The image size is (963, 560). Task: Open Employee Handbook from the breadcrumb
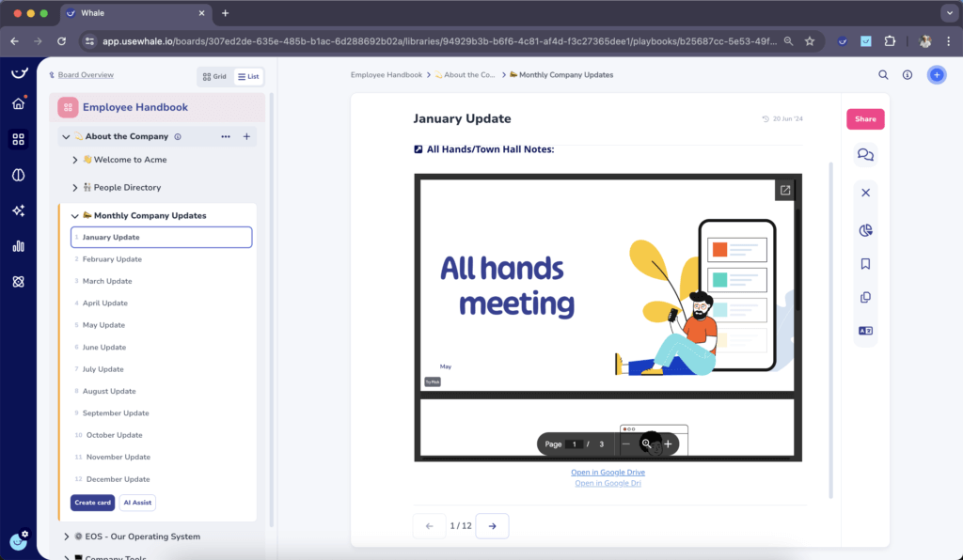click(387, 74)
